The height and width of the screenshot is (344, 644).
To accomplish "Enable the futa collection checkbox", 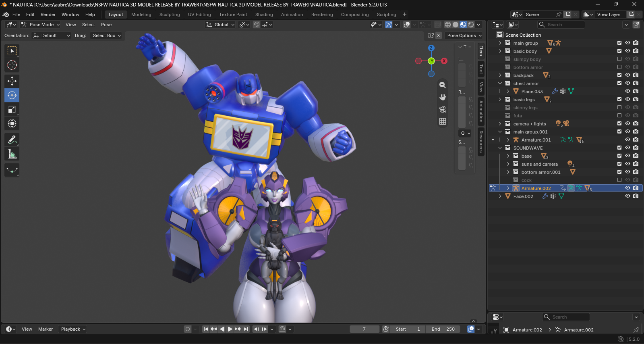I will 619,116.
